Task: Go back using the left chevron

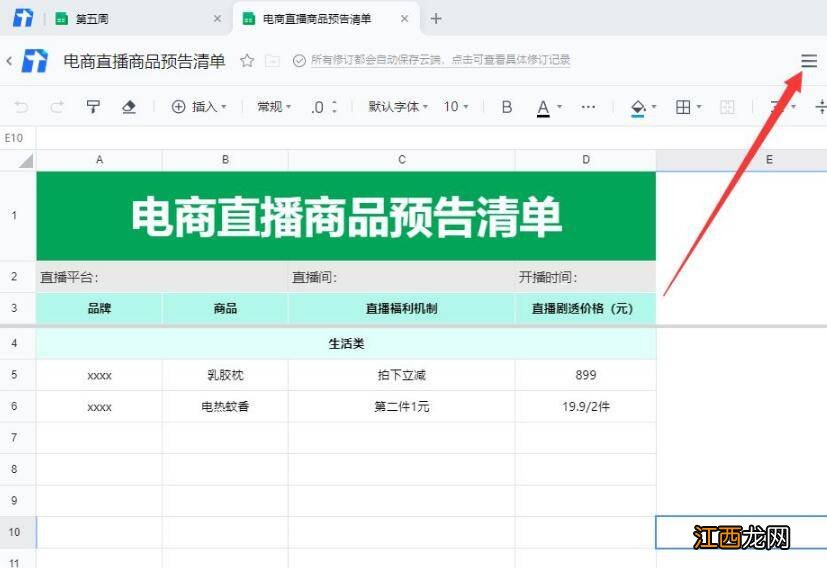Action: 9,61
